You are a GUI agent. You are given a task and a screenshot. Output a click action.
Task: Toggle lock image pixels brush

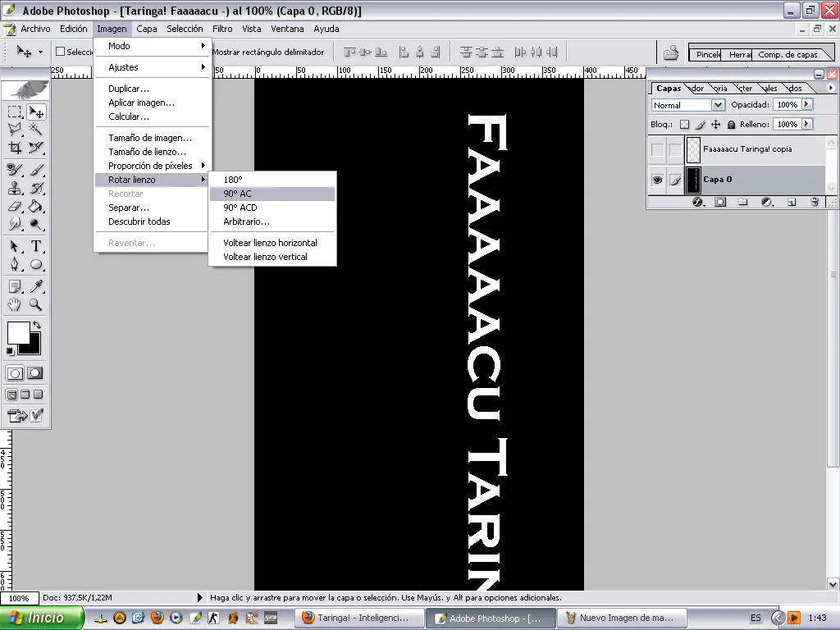pos(701,125)
